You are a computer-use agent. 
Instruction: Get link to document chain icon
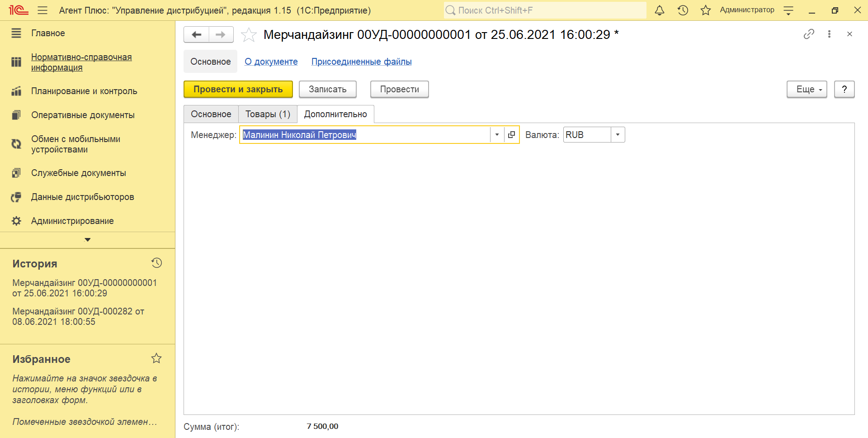tap(809, 34)
